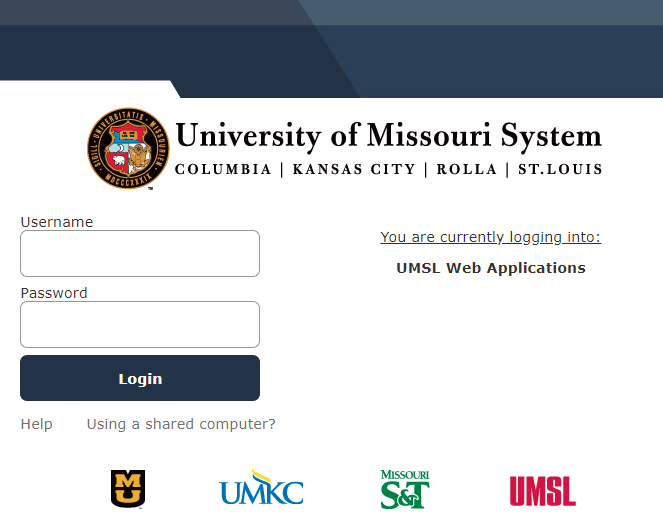Open the UMKC logo link
The width and height of the screenshot is (663, 522).
coord(261,488)
